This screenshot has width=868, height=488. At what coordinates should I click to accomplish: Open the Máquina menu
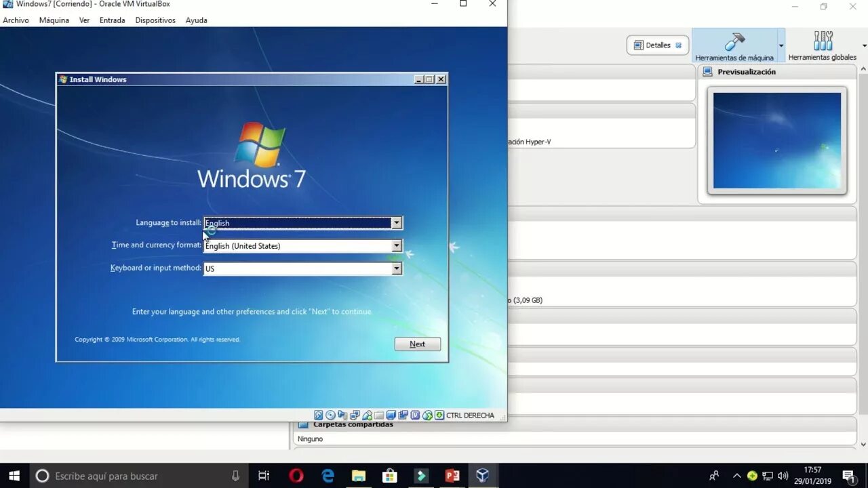(54, 20)
